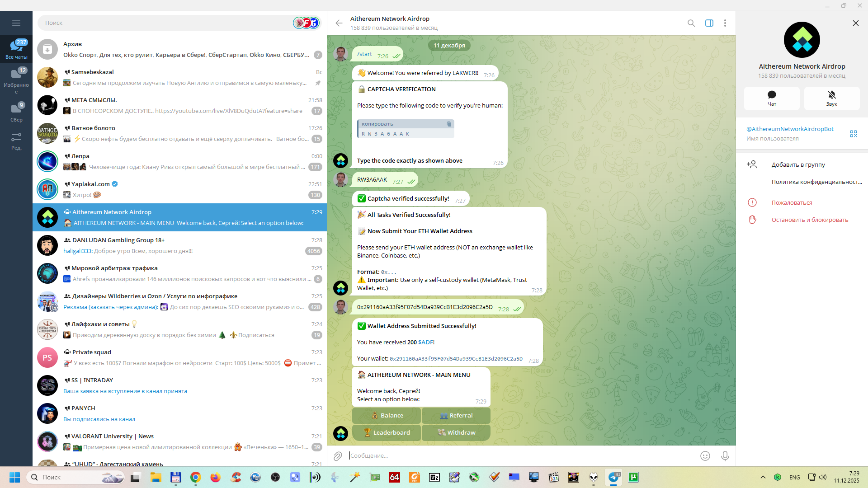The width and height of the screenshot is (868, 488).
Task: Select the Сбер folder tab
Action: tap(16, 113)
